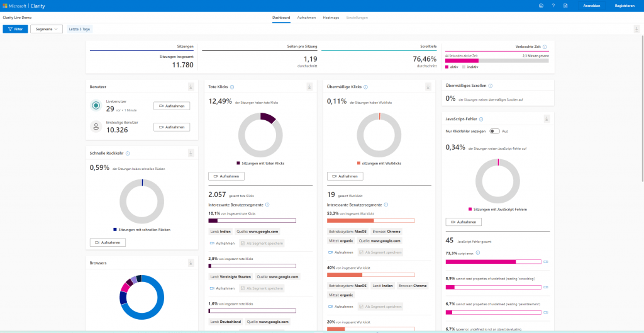Click the 10,1% tote Klicks progress bar
This screenshot has height=333, width=644.
click(x=252, y=221)
